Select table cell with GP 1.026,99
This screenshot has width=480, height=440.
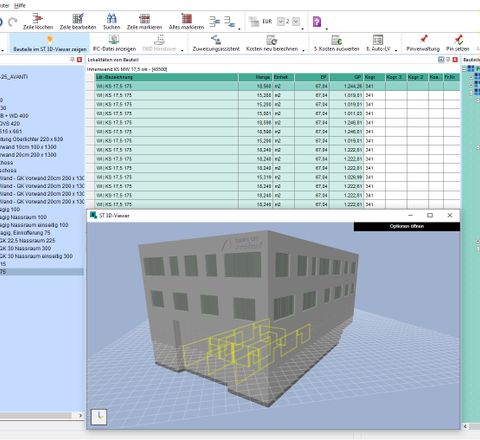click(x=347, y=177)
